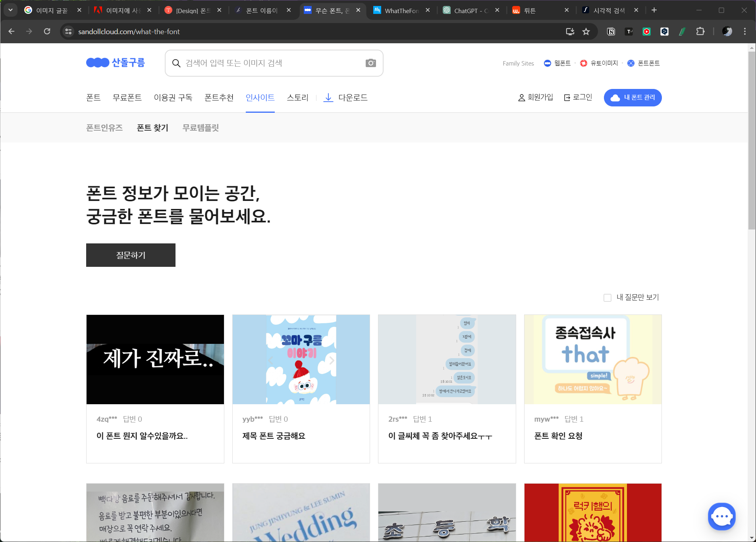The width and height of the screenshot is (756, 542).
Task: Select the 폰트인유즈 sub-tab
Action: (x=104, y=128)
